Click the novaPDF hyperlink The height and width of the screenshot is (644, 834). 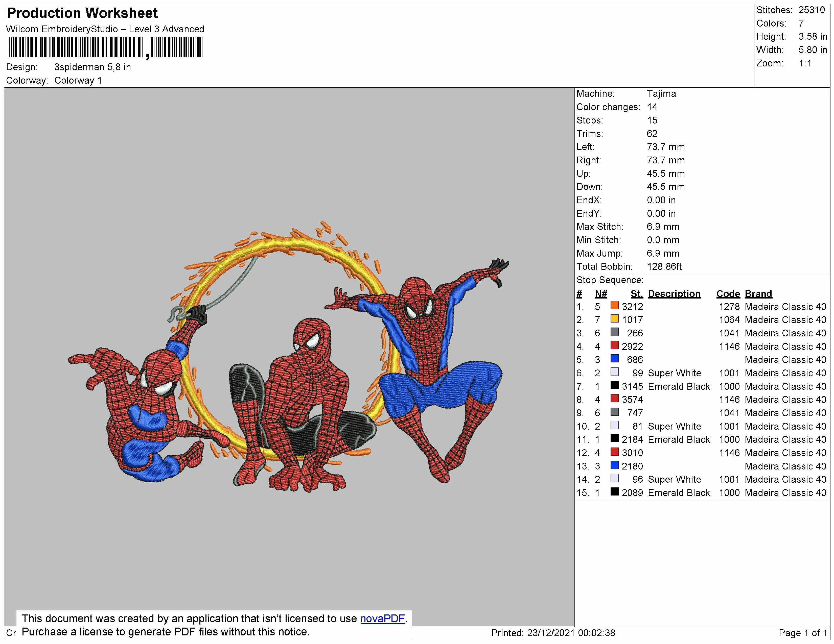(382, 618)
